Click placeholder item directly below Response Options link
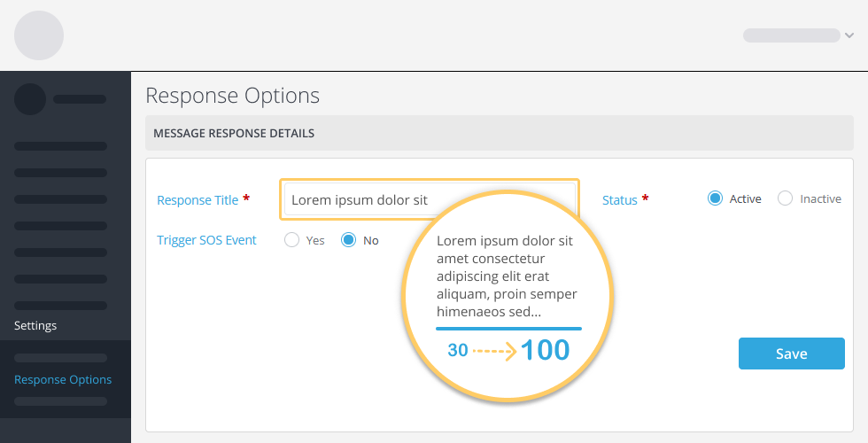Screen dimensions: 868x443 (x=60, y=400)
